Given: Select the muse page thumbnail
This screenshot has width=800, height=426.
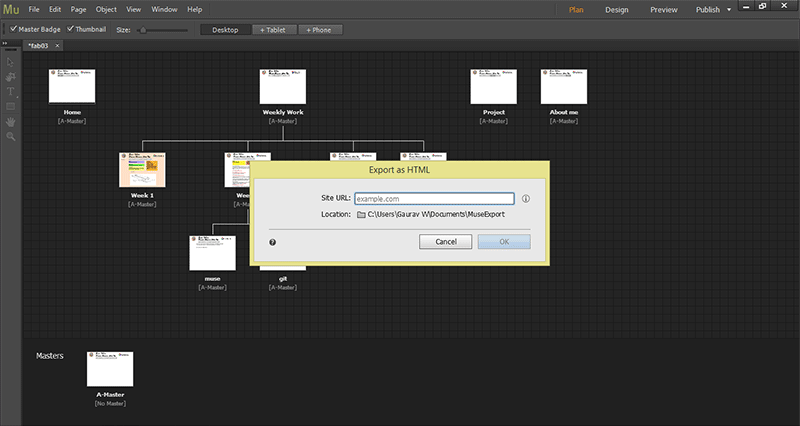Looking at the screenshot, I should coord(212,253).
